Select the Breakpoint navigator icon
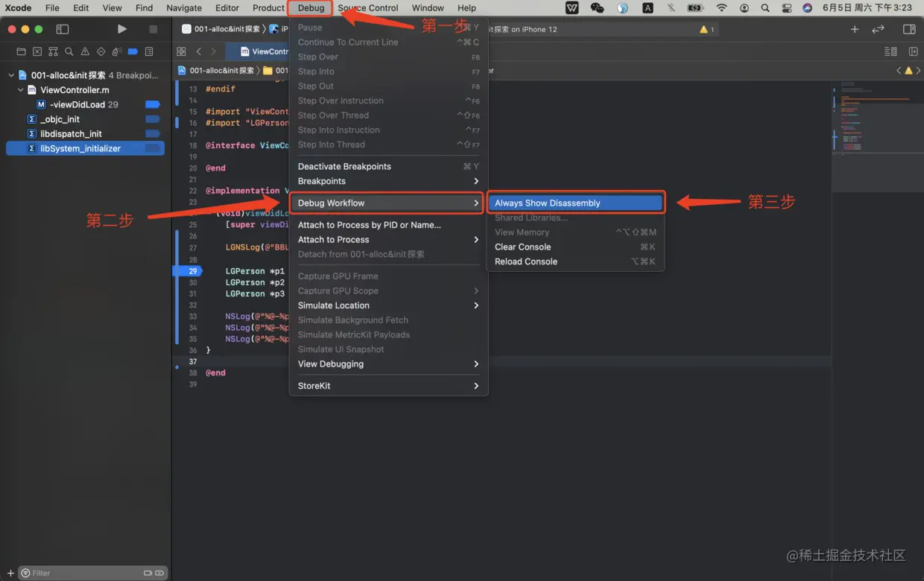Viewport: 924px width, 581px height. click(x=133, y=52)
